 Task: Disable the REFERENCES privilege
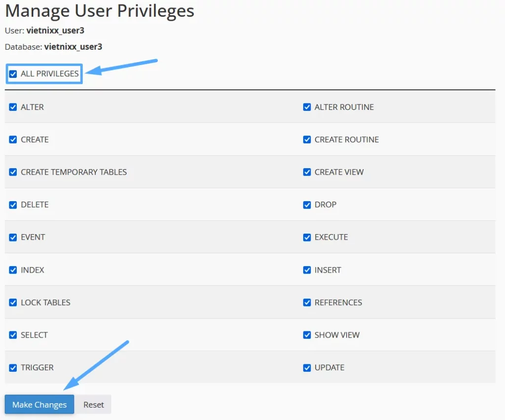307,302
